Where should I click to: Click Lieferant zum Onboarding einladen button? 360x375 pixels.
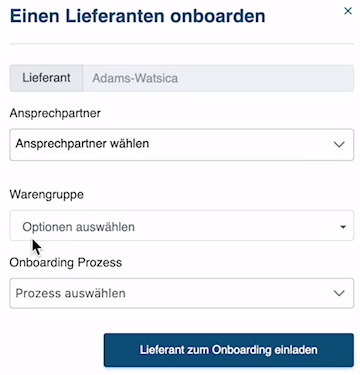(x=229, y=350)
